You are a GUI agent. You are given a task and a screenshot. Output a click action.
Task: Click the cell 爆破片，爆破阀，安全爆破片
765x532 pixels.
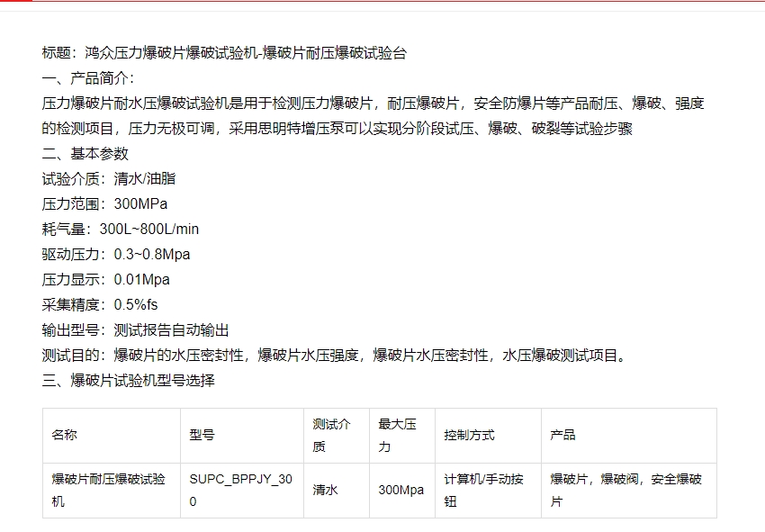(x=629, y=491)
